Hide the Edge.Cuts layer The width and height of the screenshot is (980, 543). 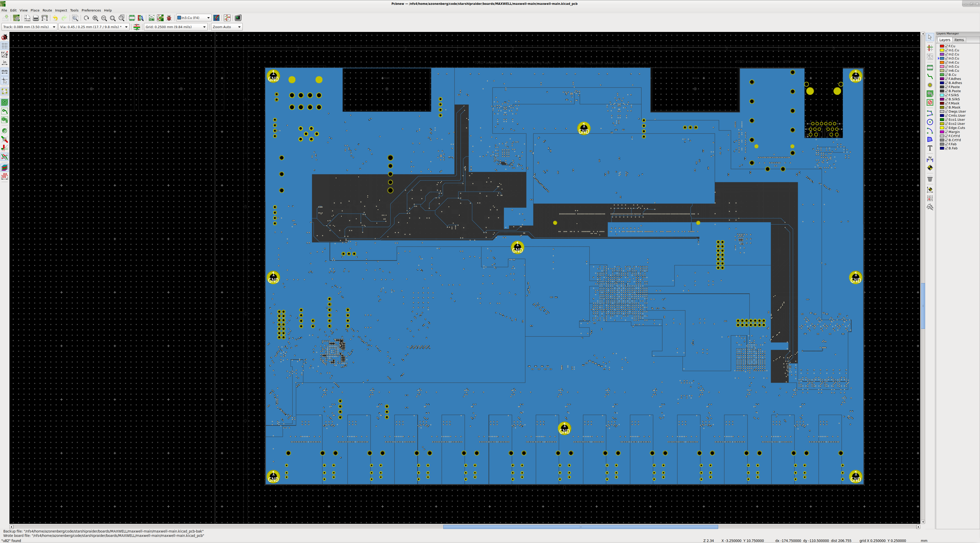click(x=946, y=128)
